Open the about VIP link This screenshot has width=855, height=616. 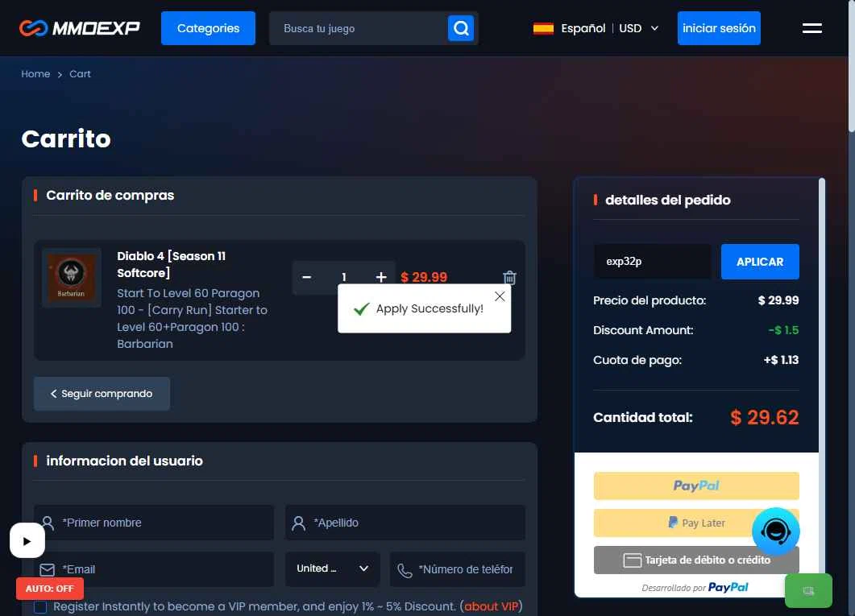(491, 606)
